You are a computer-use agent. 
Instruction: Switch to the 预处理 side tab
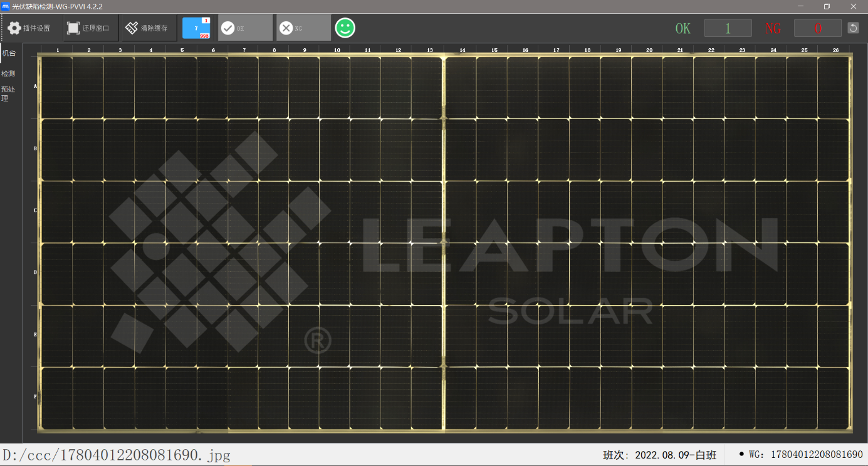click(9, 93)
